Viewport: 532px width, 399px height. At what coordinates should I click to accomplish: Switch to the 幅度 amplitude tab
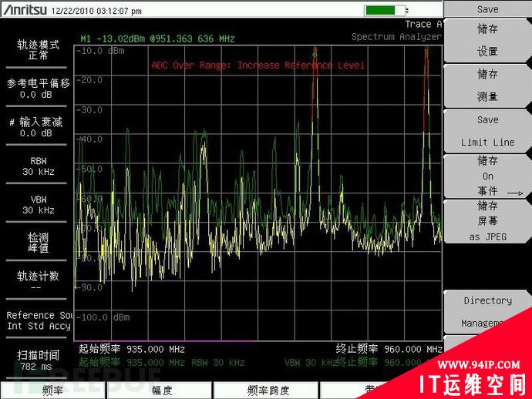(x=162, y=391)
